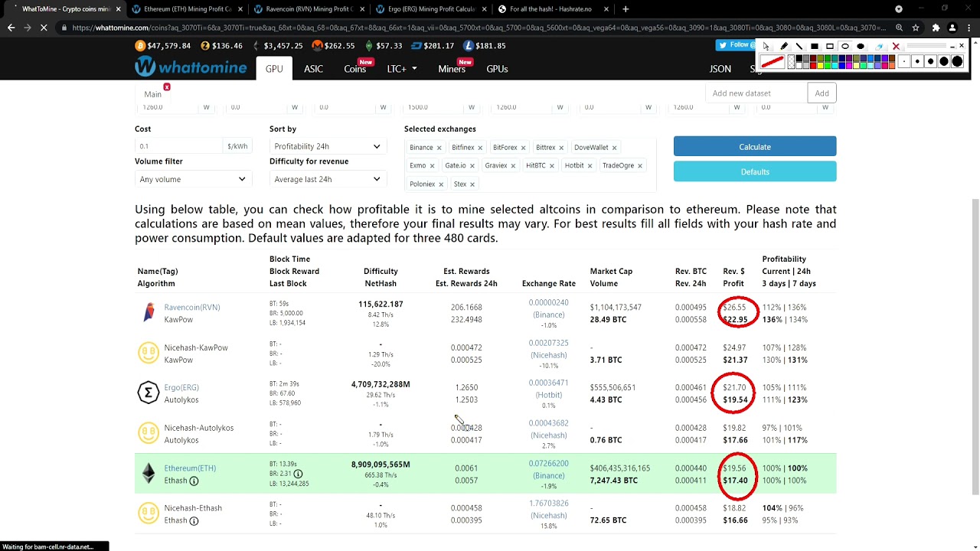Remove Binance from selected exchanges
Image resolution: width=980 pixels, height=551 pixels.
pyautogui.click(x=439, y=148)
